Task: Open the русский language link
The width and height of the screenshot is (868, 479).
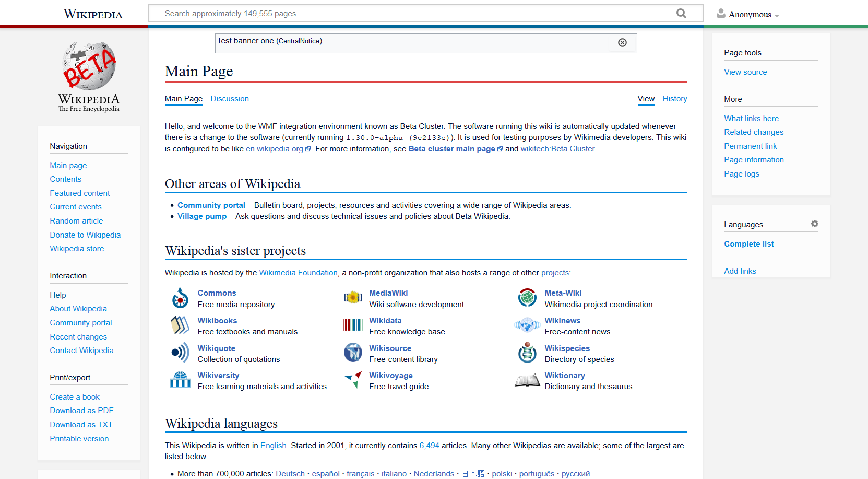Action: point(576,474)
